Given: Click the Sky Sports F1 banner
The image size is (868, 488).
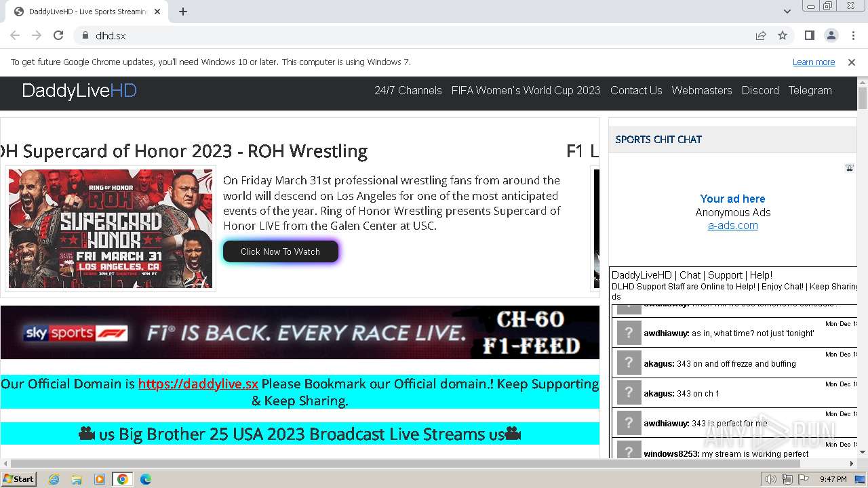Looking at the screenshot, I should 300,332.
